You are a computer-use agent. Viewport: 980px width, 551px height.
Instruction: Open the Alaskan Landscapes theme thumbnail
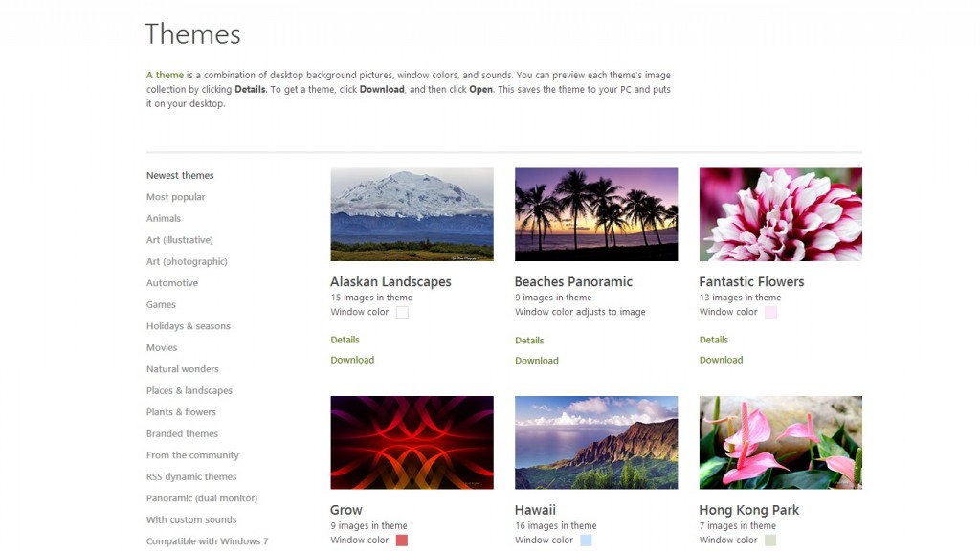pos(412,214)
